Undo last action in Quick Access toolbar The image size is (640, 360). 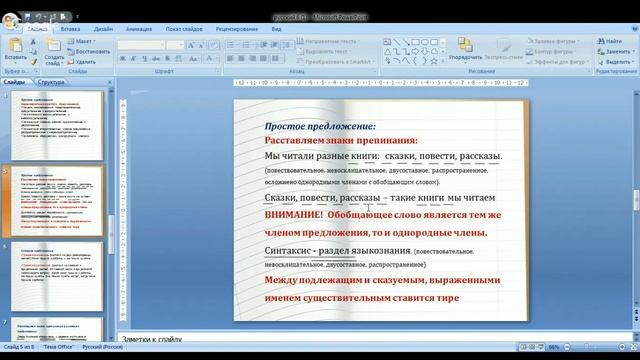pos(39,17)
